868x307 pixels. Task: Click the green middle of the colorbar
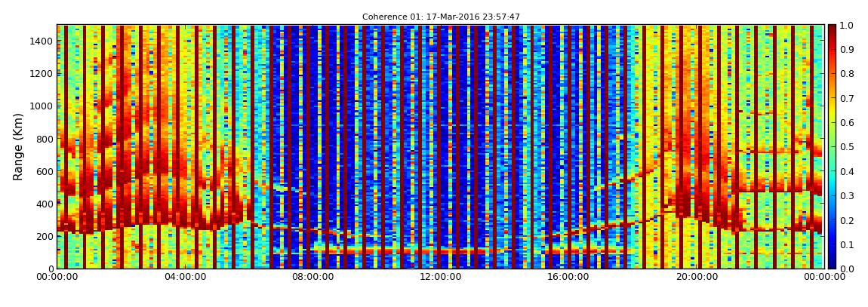pyautogui.click(x=832, y=146)
